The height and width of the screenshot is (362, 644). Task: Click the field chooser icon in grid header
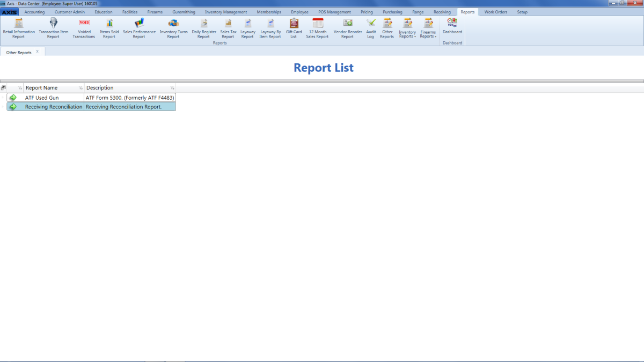coord(3,88)
